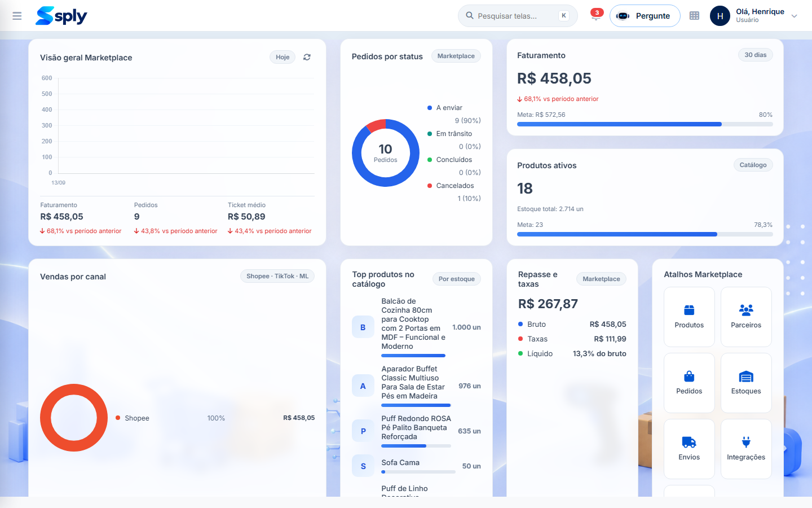The image size is (812, 508).
Task: Click the Pesquisar telas search field
Action: [517, 16]
